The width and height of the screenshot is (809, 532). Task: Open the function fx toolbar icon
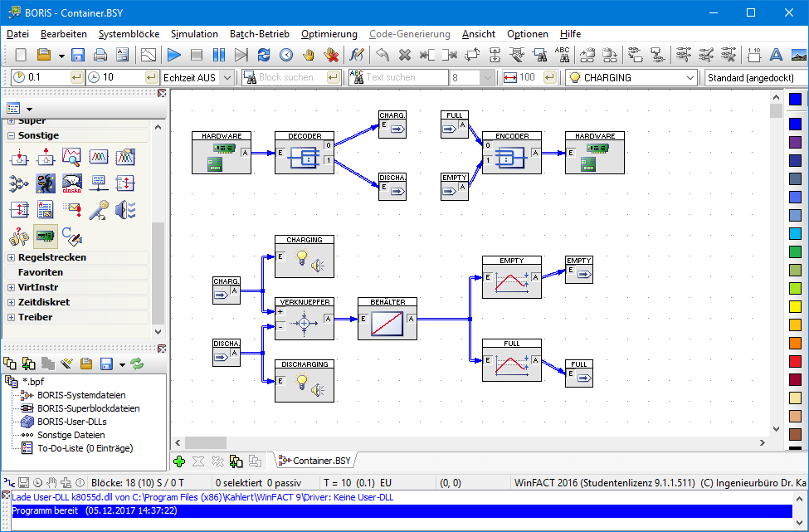tap(356, 55)
